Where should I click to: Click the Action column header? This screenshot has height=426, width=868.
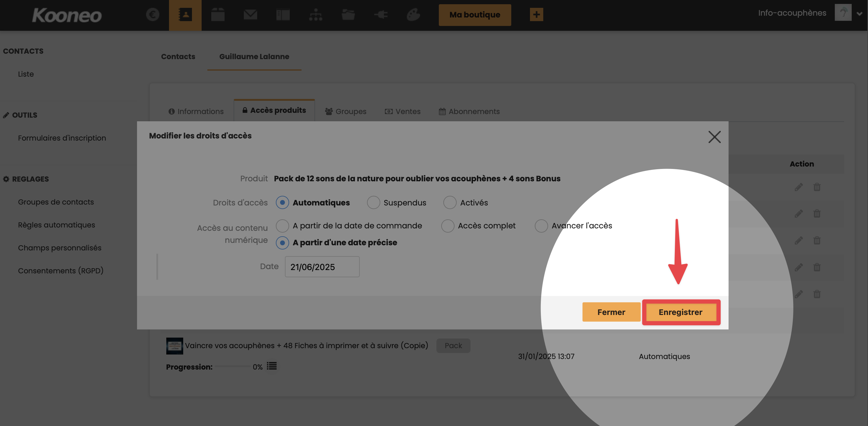tap(802, 164)
